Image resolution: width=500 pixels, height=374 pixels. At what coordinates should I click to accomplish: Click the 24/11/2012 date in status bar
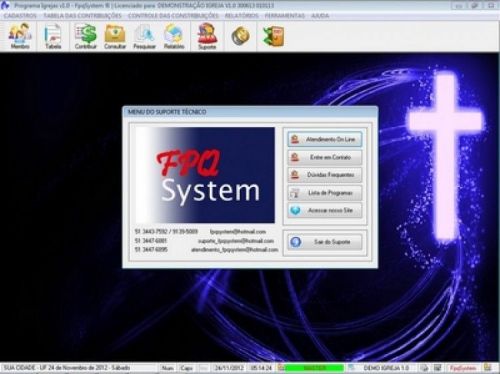[x=229, y=368]
